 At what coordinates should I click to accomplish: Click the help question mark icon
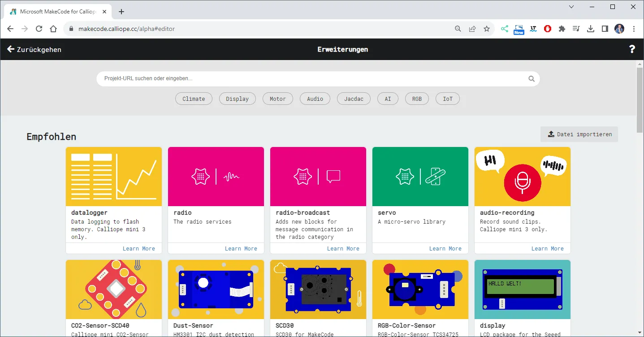[x=632, y=49]
